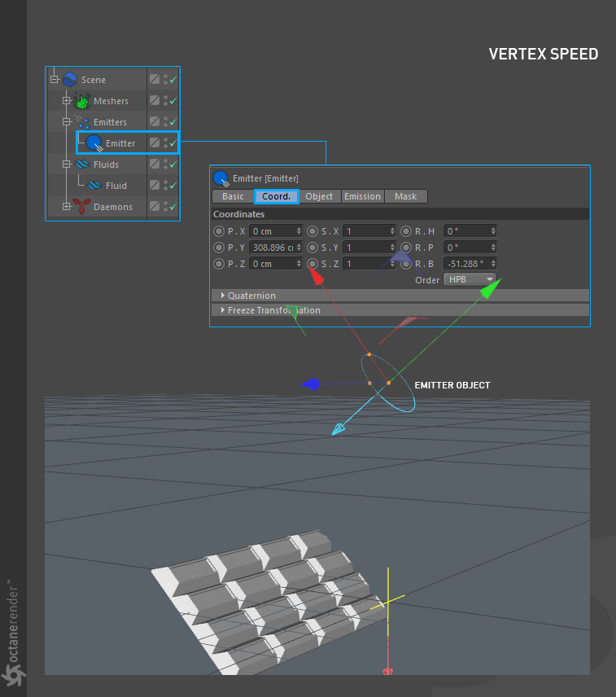Toggle the P.X animation radio dot

[x=219, y=231]
